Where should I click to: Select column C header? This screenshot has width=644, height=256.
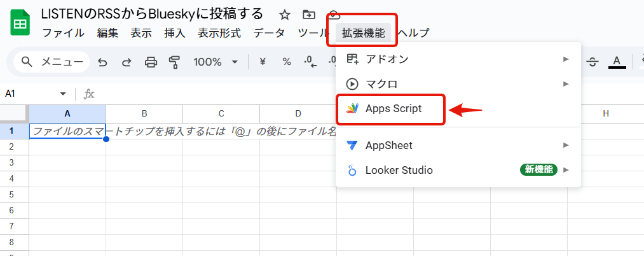pos(221,113)
